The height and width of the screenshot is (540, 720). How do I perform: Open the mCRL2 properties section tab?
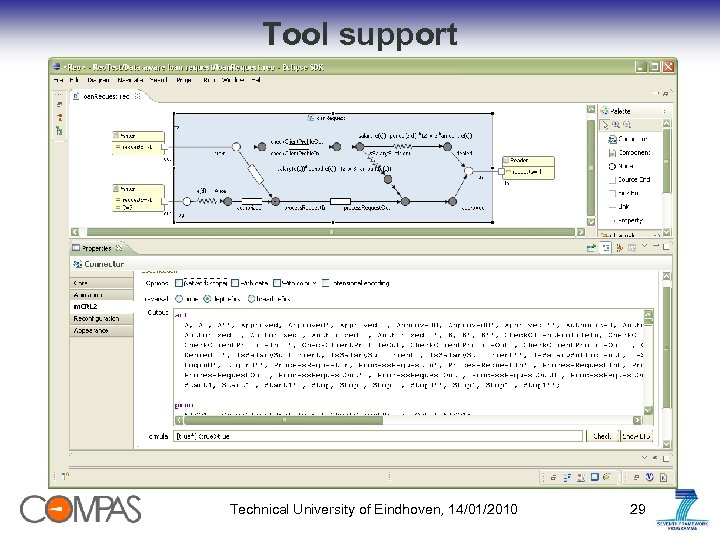pyautogui.click(x=101, y=306)
